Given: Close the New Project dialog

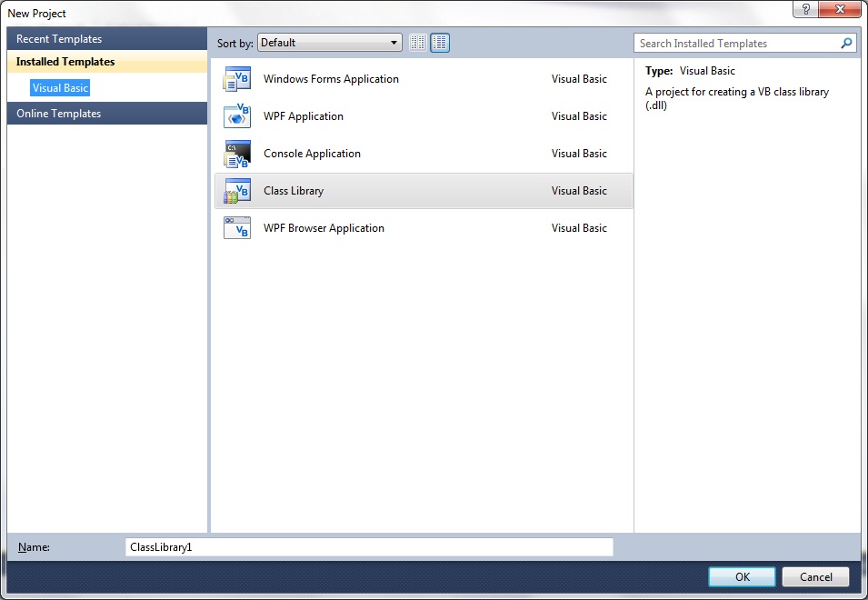Looking at the screenshot, I should coord(840,9).
